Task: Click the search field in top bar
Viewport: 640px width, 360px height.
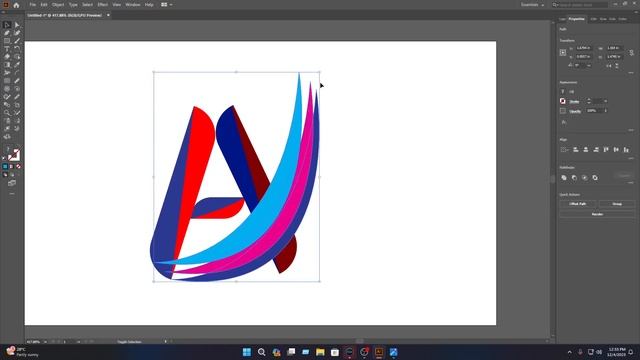Action: (x=580, y=5)
